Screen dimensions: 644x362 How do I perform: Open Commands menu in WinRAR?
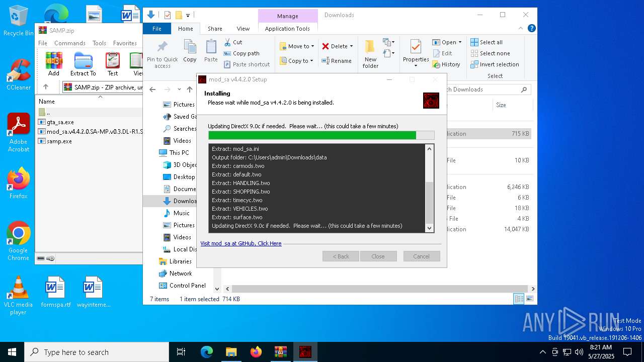point(70,43)
